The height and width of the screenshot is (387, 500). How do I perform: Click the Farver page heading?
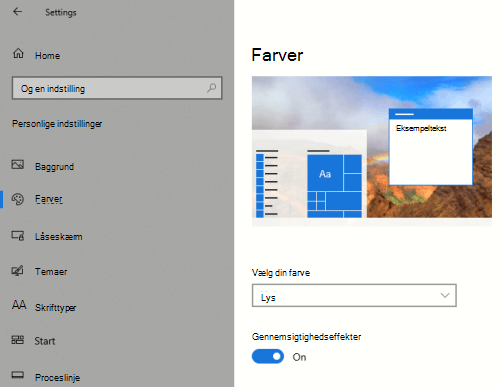click(277, 55)
